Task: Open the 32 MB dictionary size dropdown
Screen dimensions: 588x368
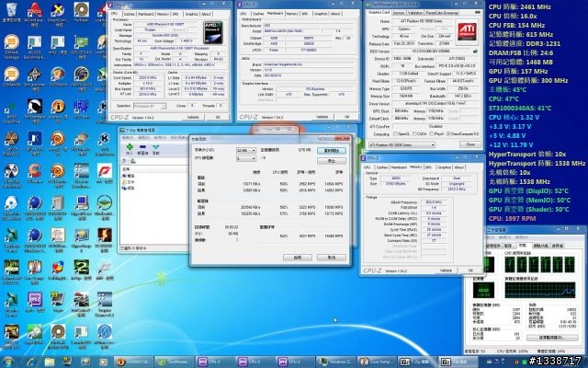Action: pyautogui.click(x=246, y=150)
